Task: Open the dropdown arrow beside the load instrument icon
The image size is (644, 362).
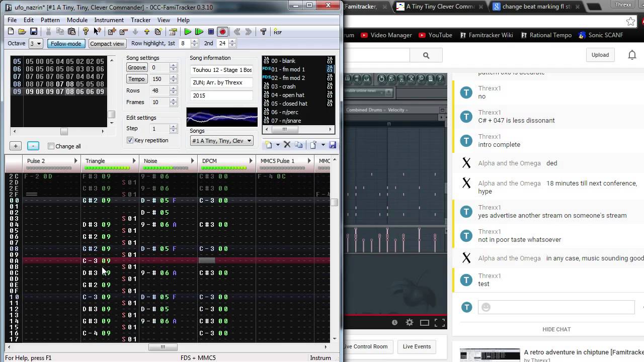Action: (323, 145)
